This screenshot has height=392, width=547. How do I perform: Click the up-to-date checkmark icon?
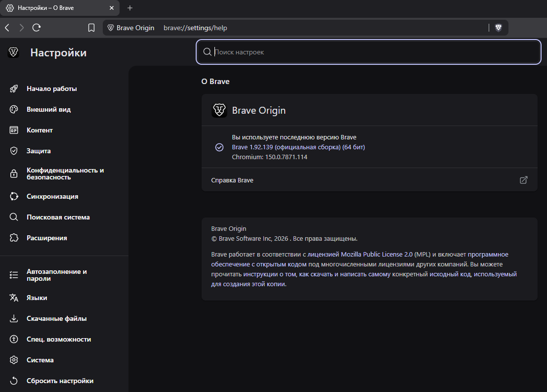coord(219,147)
